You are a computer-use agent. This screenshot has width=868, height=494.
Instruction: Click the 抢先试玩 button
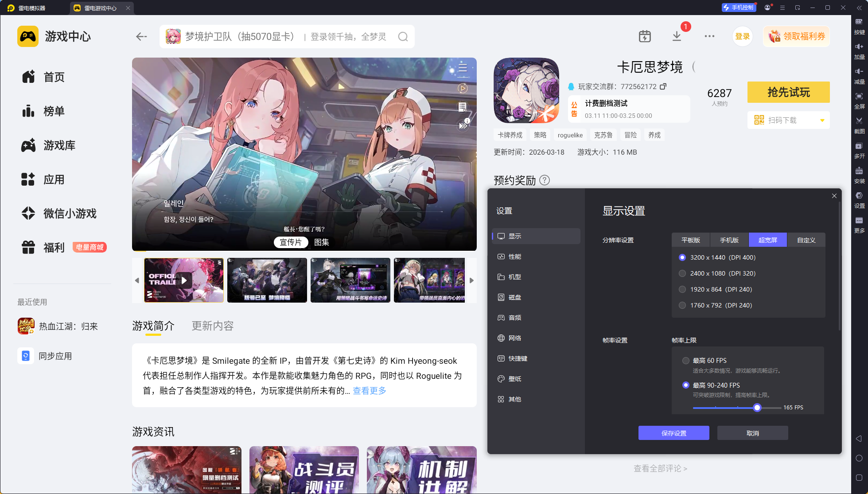788,92
